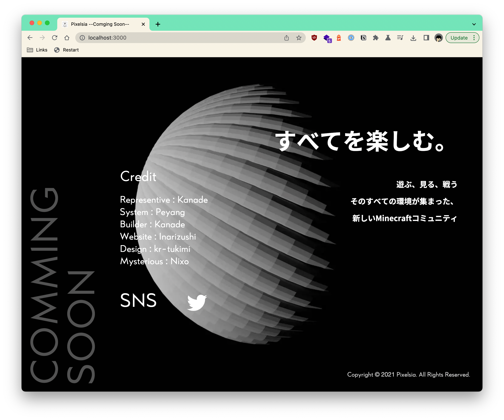
Task: Click the Update button
Action: [x=459, y=38]
